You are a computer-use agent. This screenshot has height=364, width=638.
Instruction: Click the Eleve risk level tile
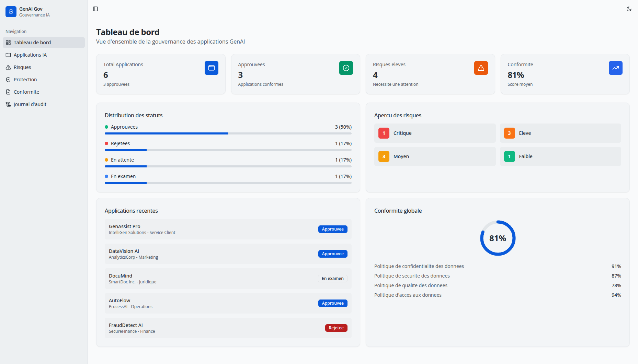560,133
